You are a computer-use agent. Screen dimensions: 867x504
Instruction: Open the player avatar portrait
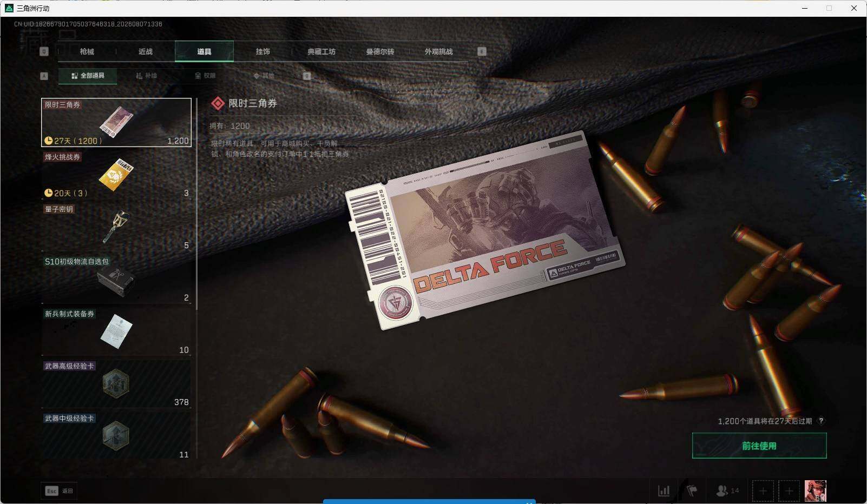815,491
